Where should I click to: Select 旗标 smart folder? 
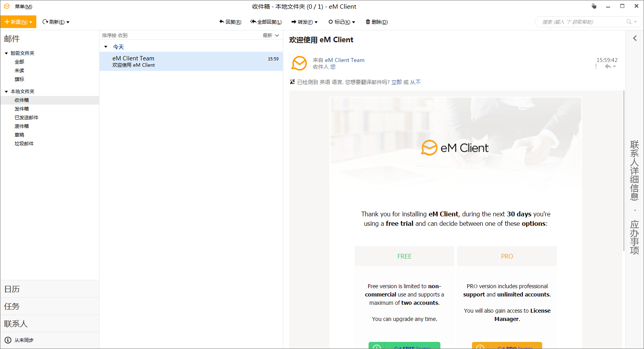(x=19, y=79)
